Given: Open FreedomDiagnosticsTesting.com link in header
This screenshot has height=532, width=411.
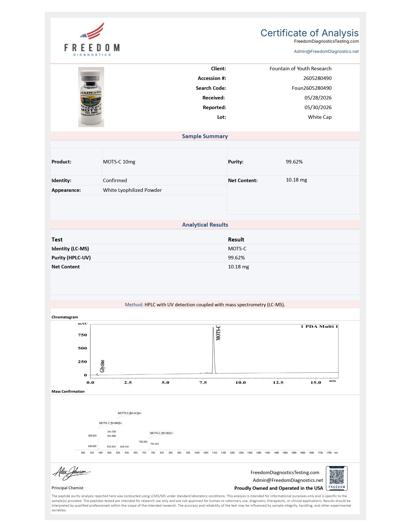Looking at the screenshot, I should [326, 41].
